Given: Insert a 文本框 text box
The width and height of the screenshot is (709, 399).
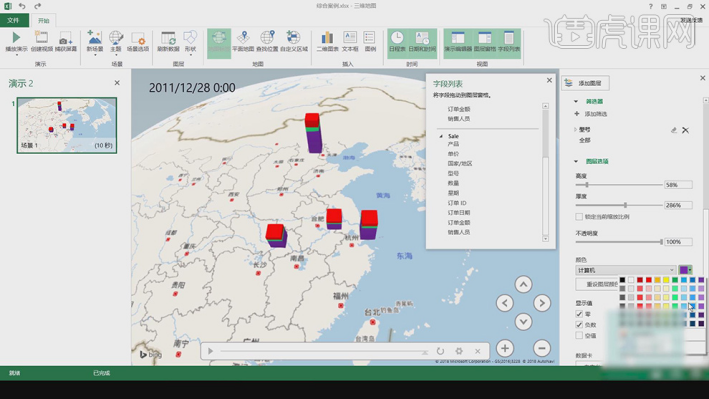Looking at the screenshot, I should 350,38.
